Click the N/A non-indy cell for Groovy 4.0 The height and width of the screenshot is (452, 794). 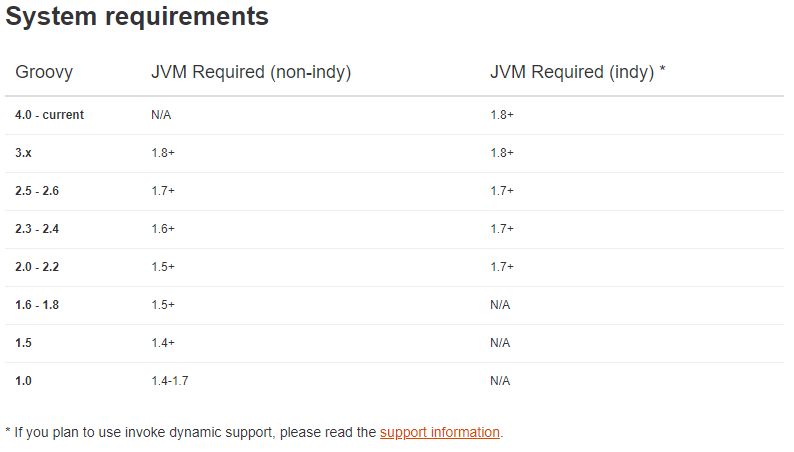161,115
